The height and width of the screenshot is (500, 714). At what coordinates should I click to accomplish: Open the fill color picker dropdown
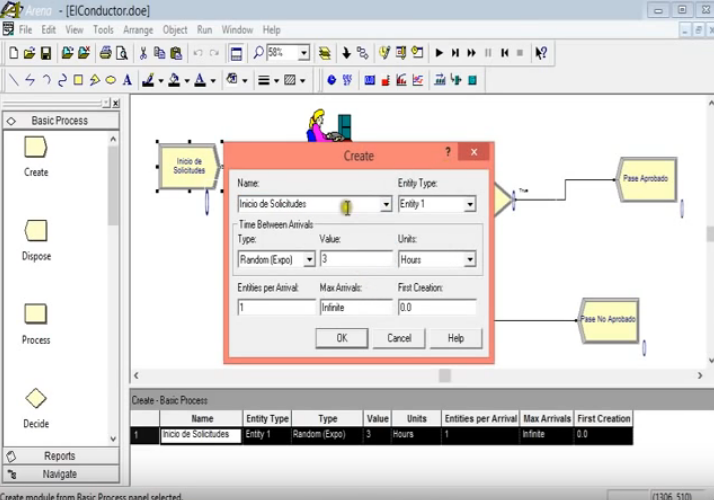coord(186,80)
